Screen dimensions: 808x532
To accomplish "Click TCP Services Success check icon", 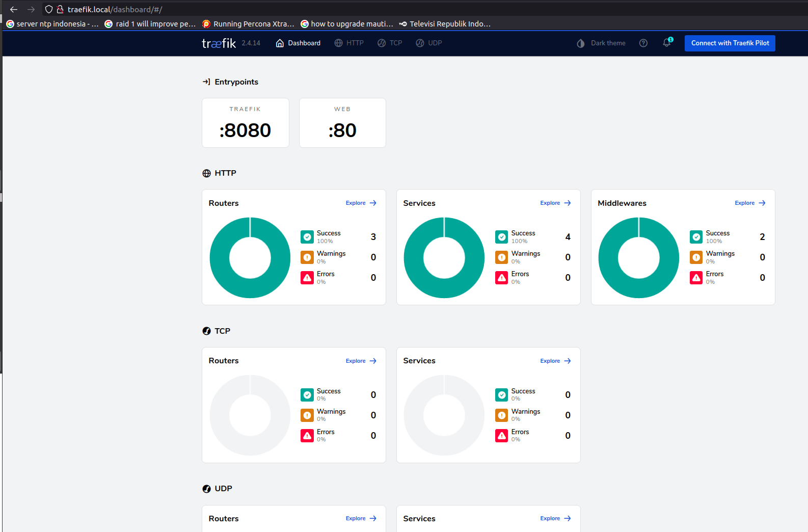I will (502, 395).
